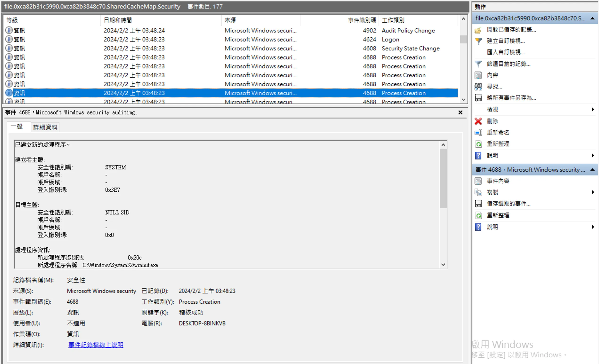Screen dimensions: 599x364
Task: Click the event description scrollbar thumb
Action: tap(443, 178)
